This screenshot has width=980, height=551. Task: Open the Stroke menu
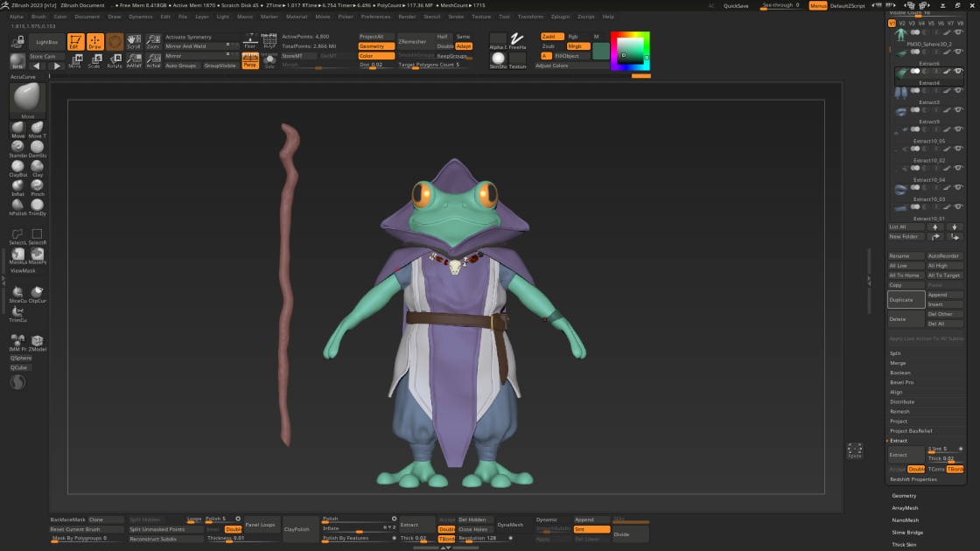point(456,17)
